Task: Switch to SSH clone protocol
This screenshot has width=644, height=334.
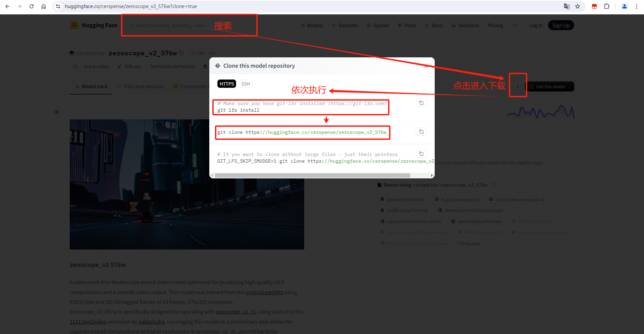Action: coord(246,84)
